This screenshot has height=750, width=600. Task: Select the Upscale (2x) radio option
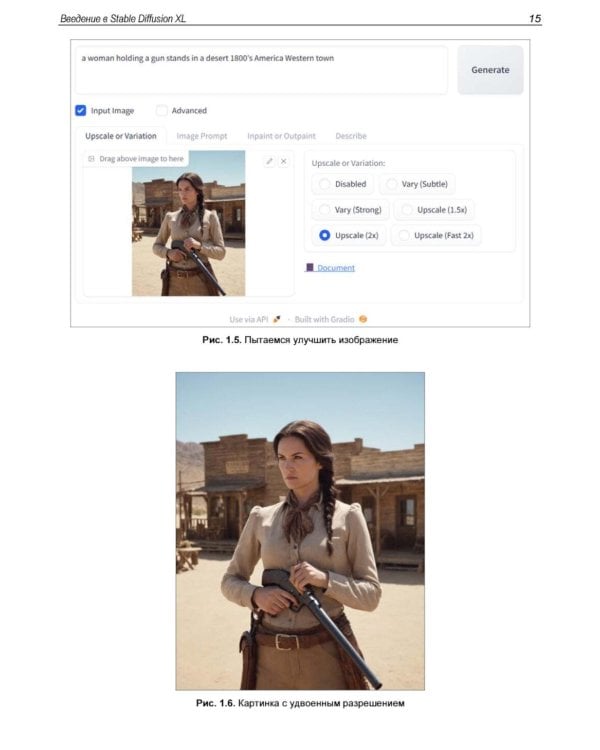pos(349,235)
